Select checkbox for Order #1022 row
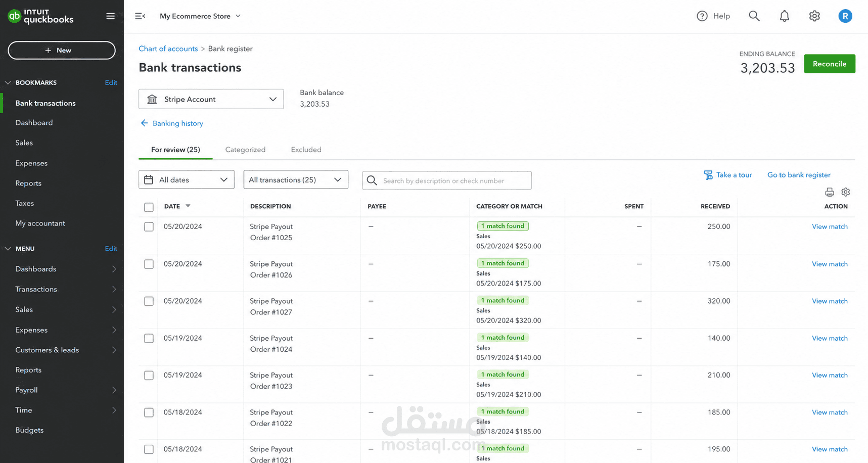This screenshot has width=868, height=463. 149,412
